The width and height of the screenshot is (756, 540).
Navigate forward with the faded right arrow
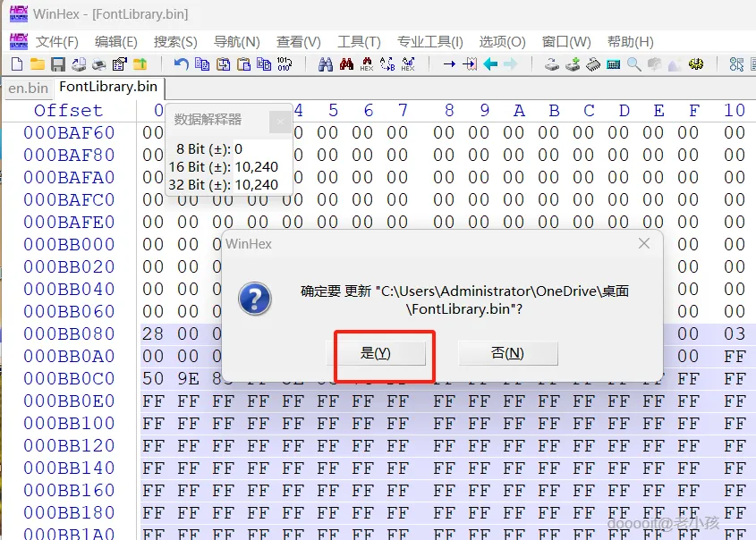(x=511, y=63)
